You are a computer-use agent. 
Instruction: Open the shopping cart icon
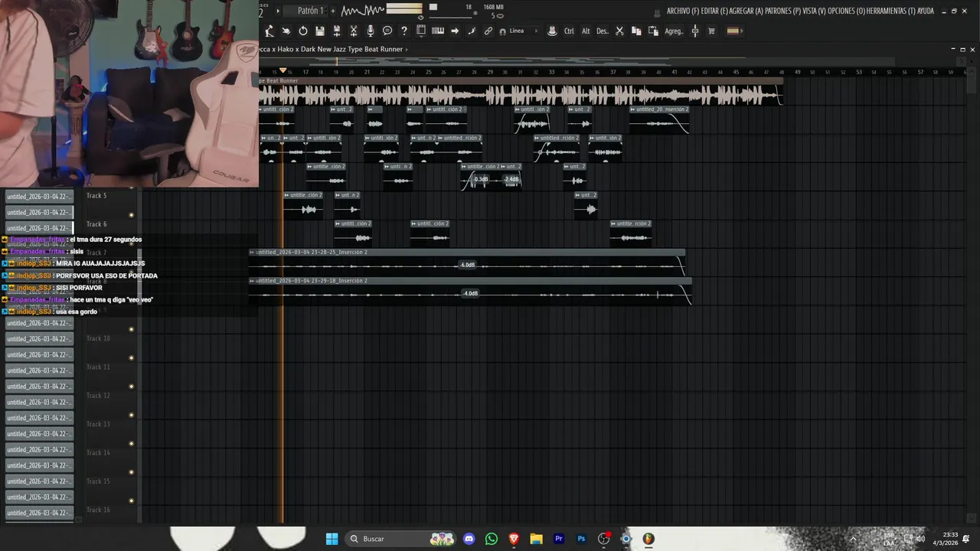tap(711, 31)
